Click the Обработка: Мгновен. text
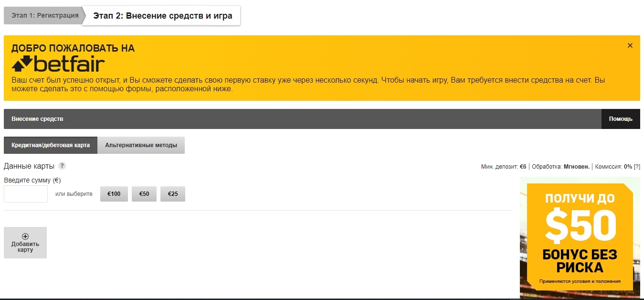 coord(561,167)
